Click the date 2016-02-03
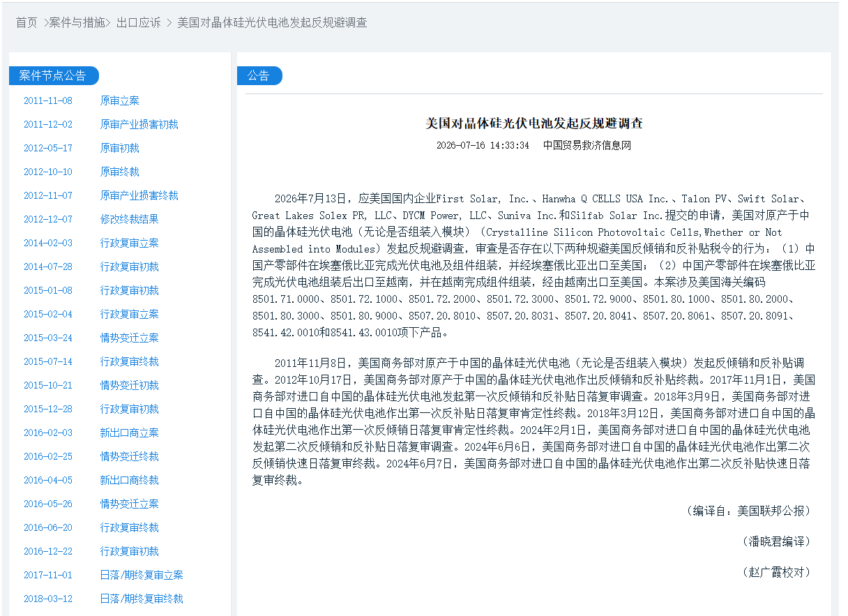The height and width of the screenshot is (616, 848). pyautogui.click(x=48, y=433)
